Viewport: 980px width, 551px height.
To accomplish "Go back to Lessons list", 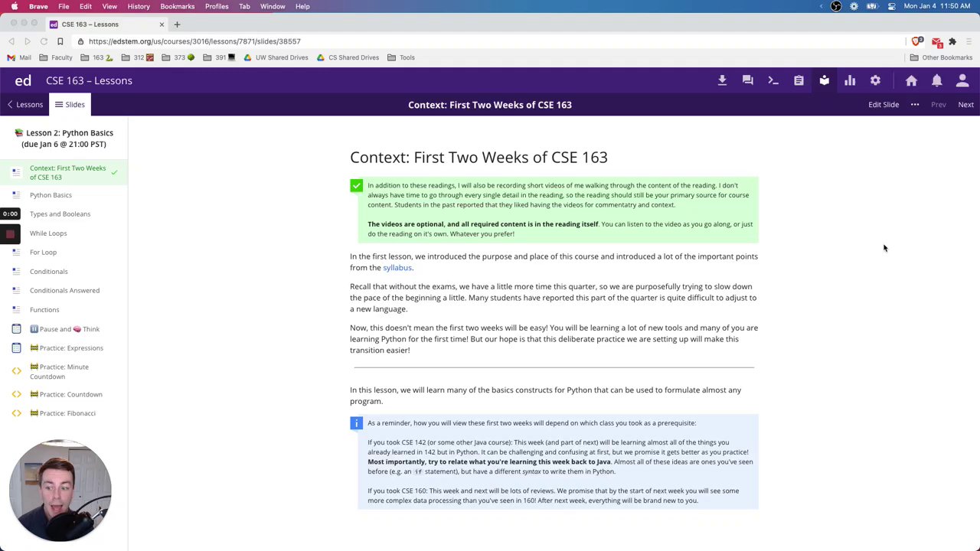I will pyautogui.click(x=24, y=105).
